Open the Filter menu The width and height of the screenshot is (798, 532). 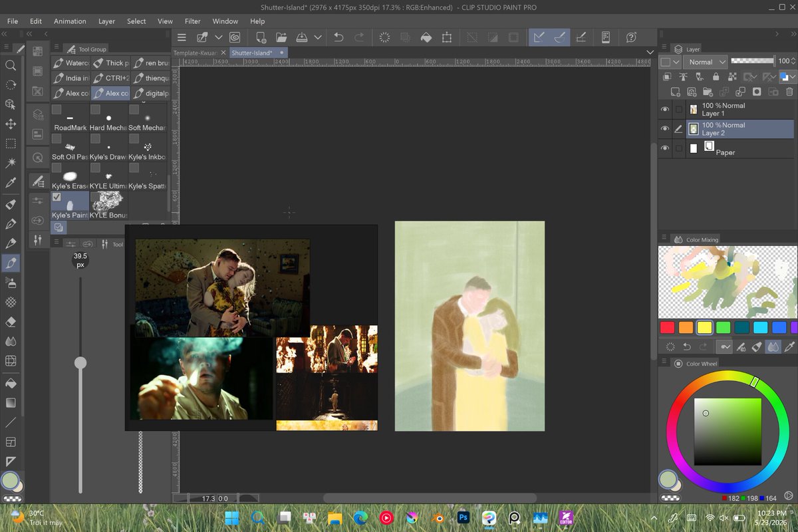pos(192,21)
